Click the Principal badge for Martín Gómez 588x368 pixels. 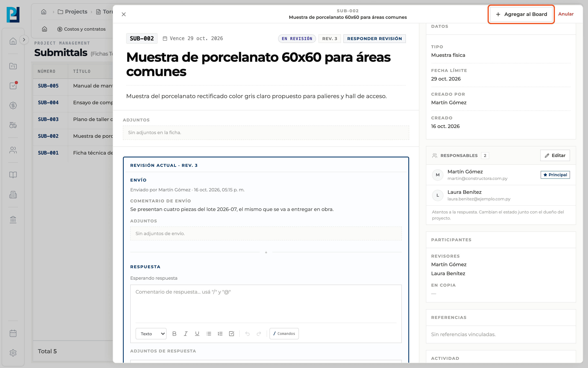[x=555, y=175]
